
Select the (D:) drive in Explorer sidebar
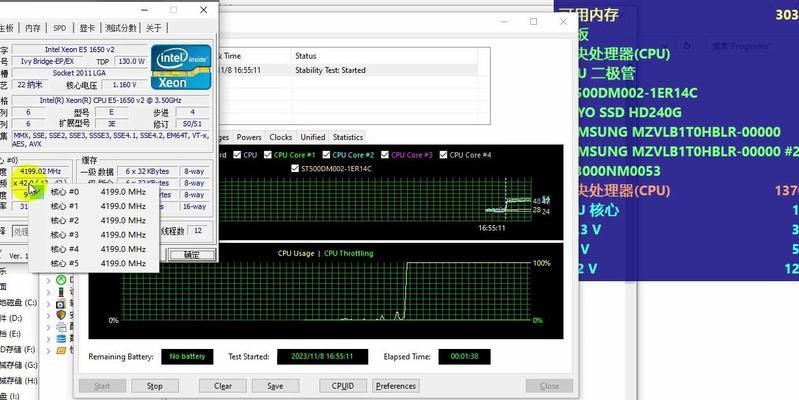pos(11,318)
